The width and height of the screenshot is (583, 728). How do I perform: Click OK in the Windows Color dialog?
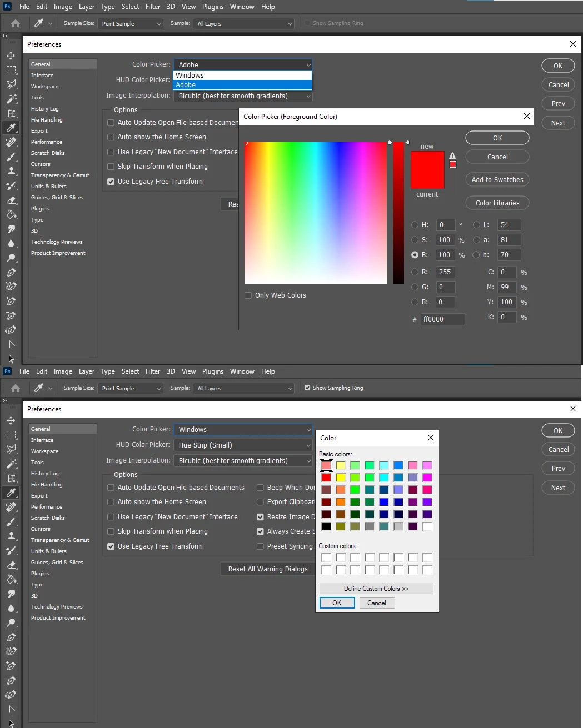coord(337,603)
